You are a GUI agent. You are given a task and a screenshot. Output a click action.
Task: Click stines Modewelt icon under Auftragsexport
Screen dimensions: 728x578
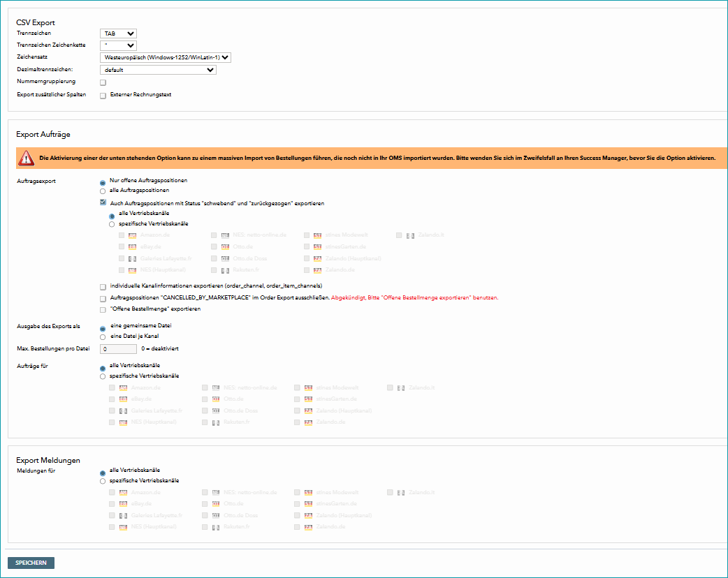(x=318, y=236)
